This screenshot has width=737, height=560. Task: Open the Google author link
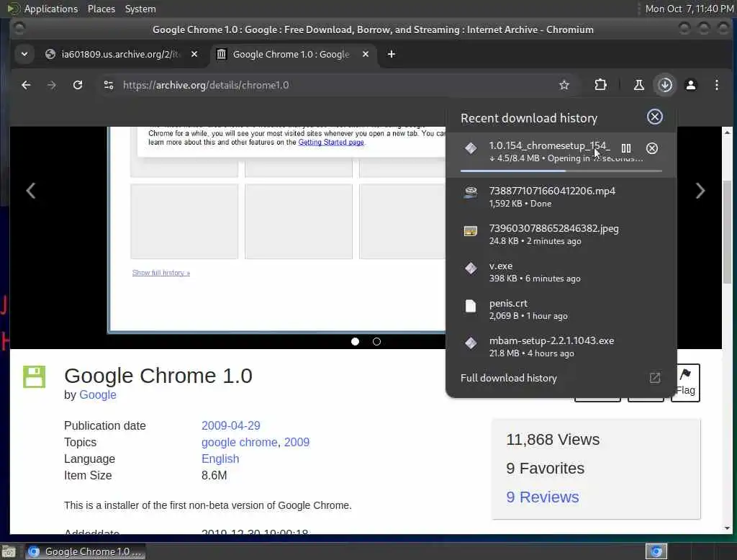click(x=98, y=395)
